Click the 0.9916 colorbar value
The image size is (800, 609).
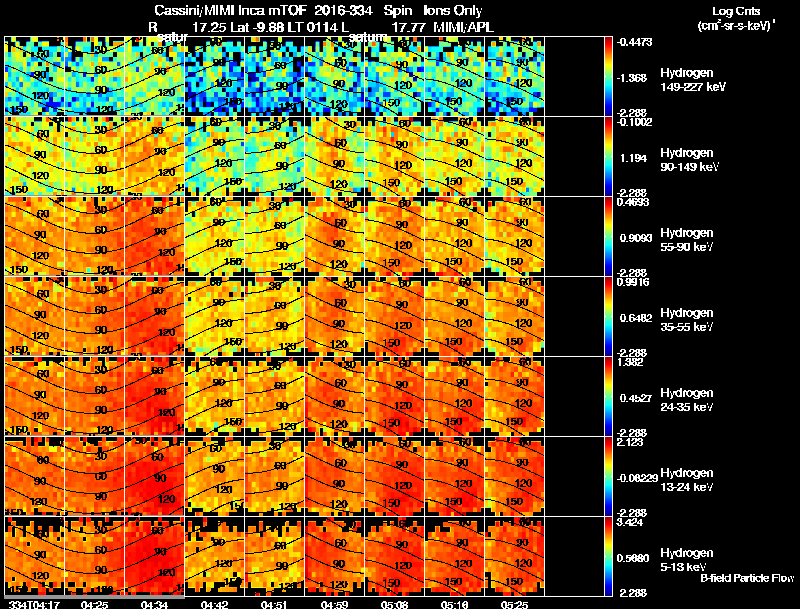(633, 282)
